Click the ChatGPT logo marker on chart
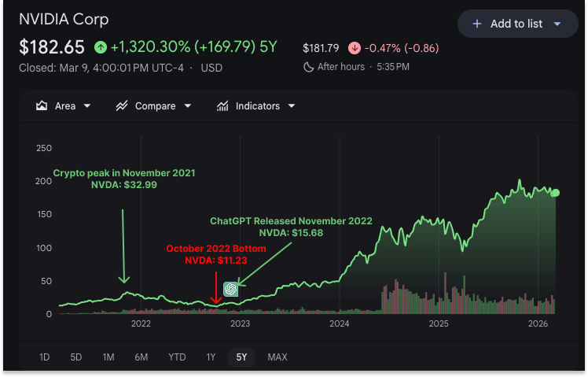Image resolution: width=588 pixels, height=377 pixels. (x=230, y=289)
